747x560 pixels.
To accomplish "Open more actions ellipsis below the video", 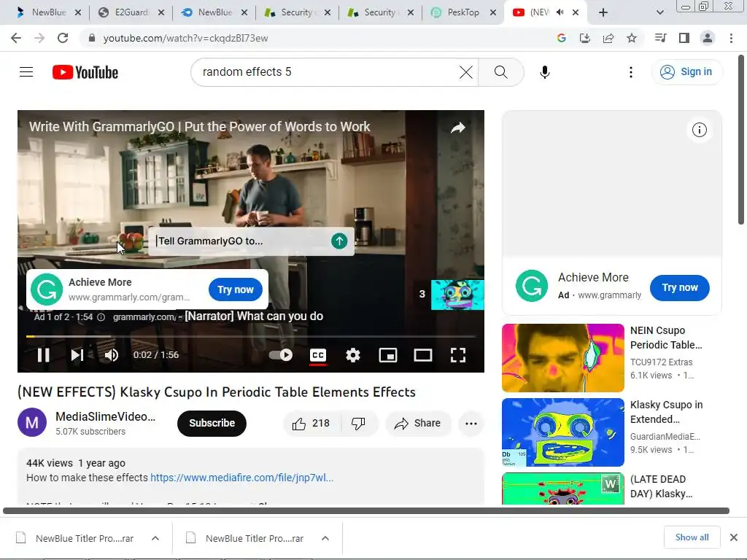I will tap(471, 424).
